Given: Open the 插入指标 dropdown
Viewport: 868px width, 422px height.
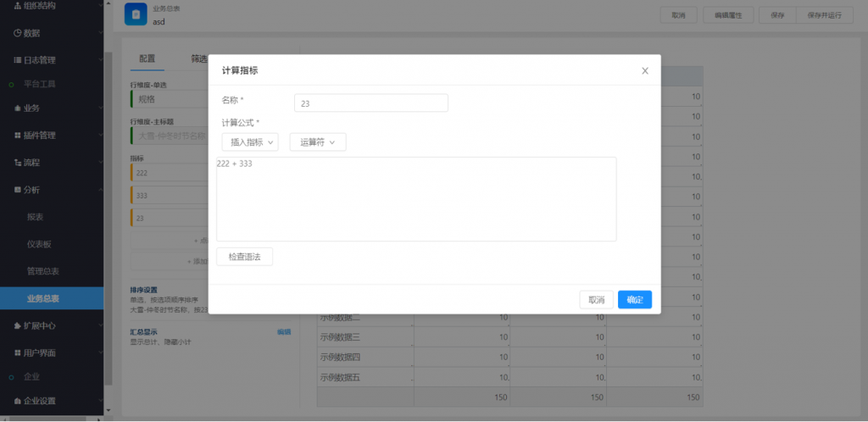Looking at the screenshot, I should pyautogui.click(x=250, y=142).
